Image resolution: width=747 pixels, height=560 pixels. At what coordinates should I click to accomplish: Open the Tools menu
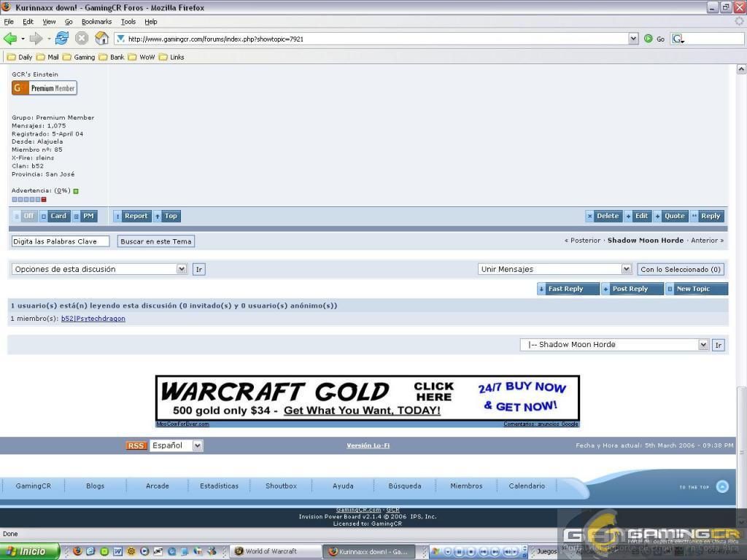click(x=128, y=22)
